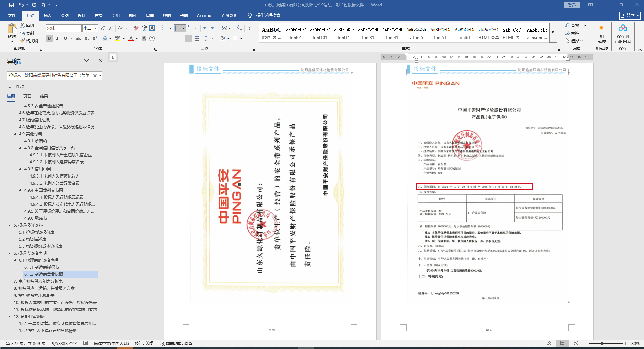The height and width of the screenshot is (349, 644).
Task: Click the navigation search input field
Action: [50, 76]
